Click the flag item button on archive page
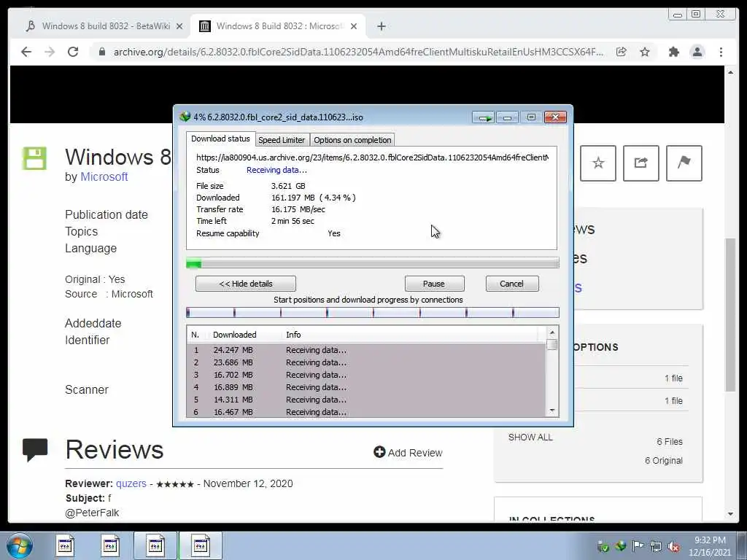This screenshot has width=747, height=560. pyautogui.click(x=684, y=163)
